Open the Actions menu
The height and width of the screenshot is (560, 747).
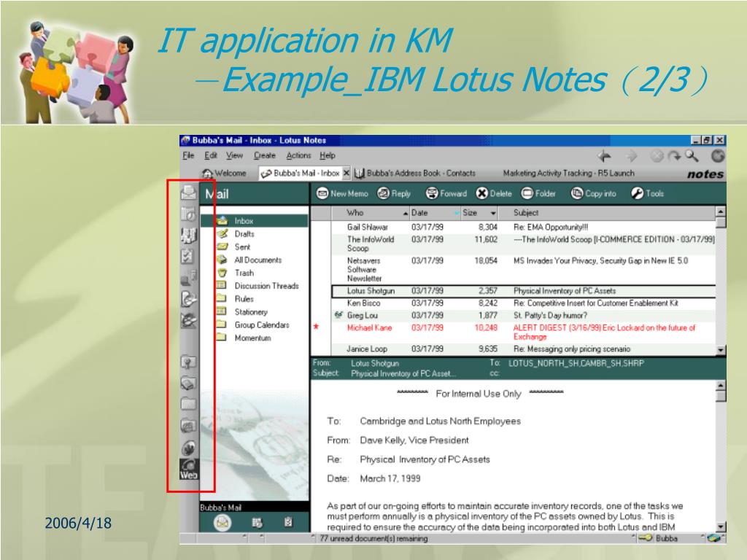click(298, 155)
